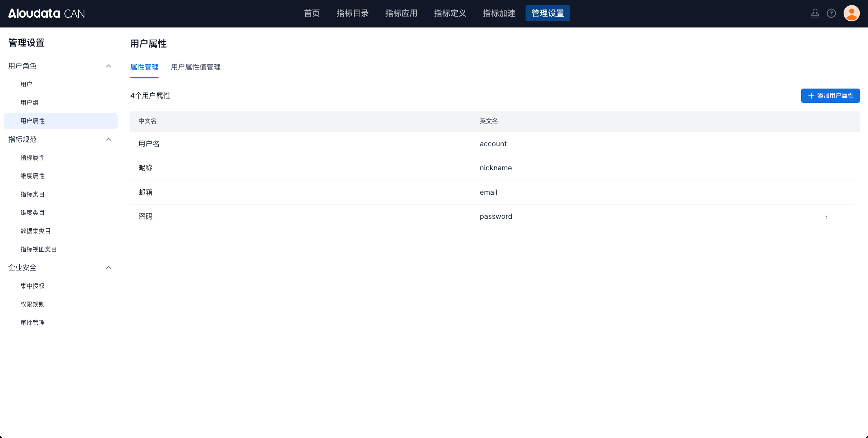The image size is (868, 438).
Task: Click the user profile avatar icon
Action: [851, 13]
